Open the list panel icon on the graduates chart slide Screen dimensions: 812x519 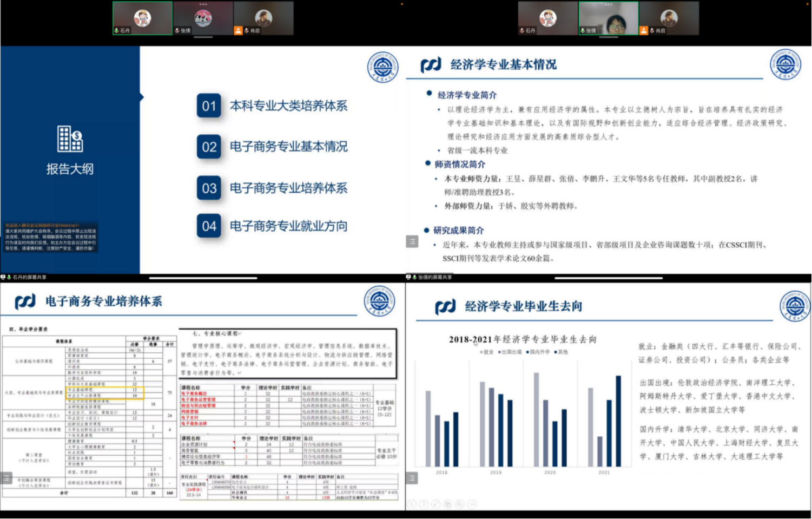pos(412,478)
